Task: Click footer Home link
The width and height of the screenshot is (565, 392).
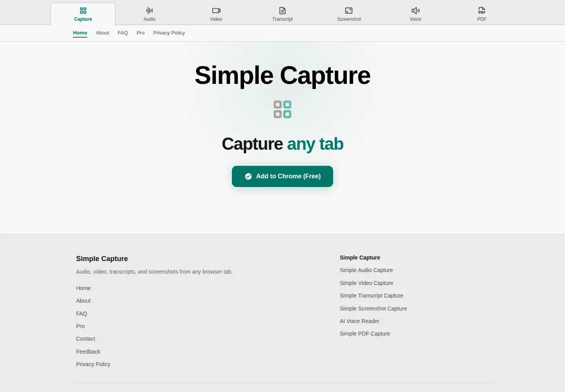Action: 83,288
